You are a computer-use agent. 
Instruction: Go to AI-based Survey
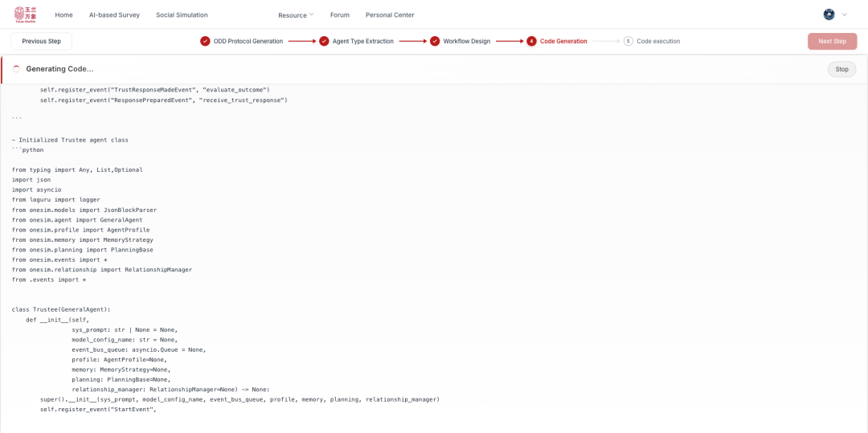[114, 15]
